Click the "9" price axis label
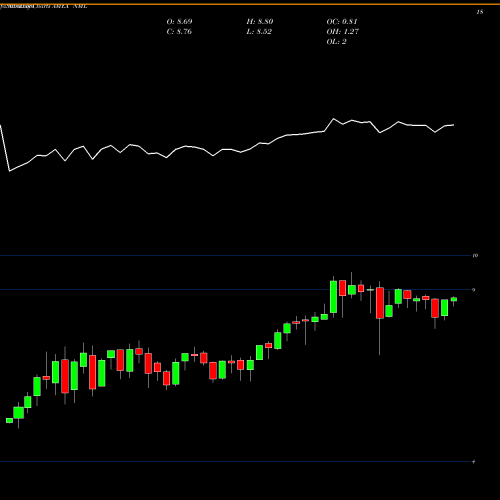This screenshot has height=500, width=500. tap(474, 290)
